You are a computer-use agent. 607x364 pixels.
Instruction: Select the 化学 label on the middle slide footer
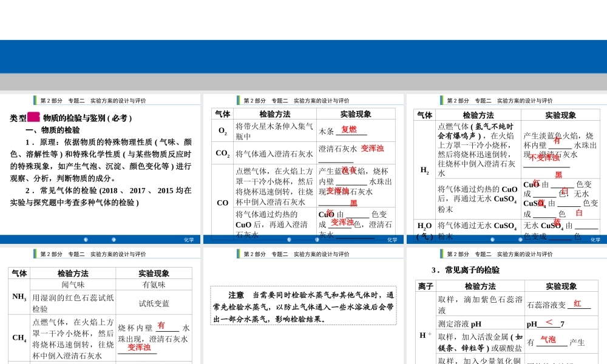pyautogui.click(x=393, y=240)
